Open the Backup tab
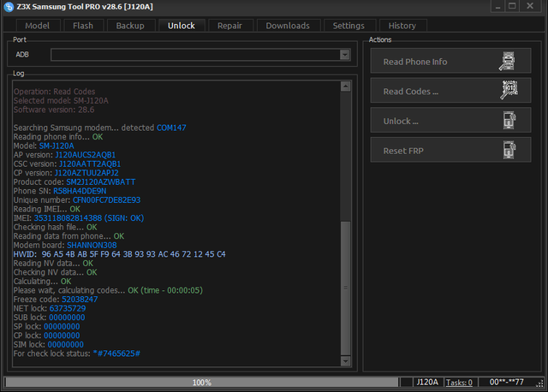Viewport: 548px width, 392px height. pyautogui.click(x=130, y=26)
